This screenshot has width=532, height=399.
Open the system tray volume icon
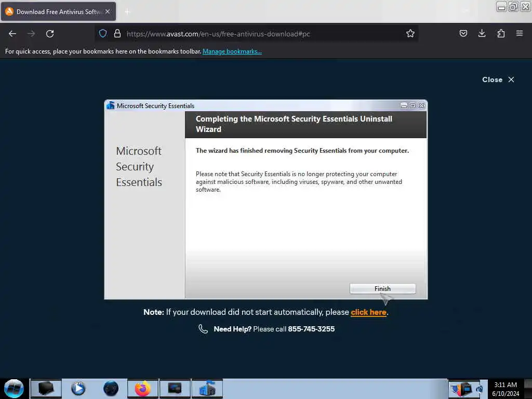pyautogui.click(x=480, y=389)
